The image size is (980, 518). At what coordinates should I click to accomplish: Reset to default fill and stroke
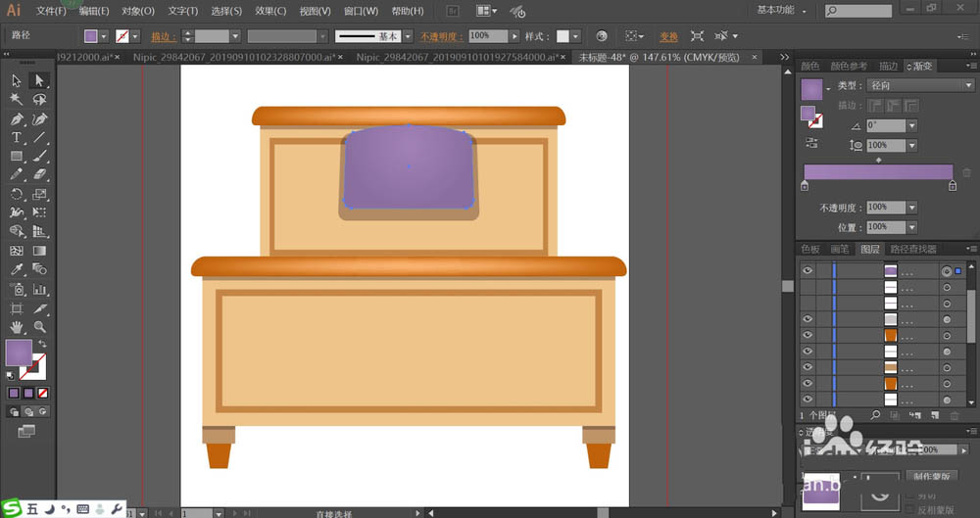click(x=10, y=376)
